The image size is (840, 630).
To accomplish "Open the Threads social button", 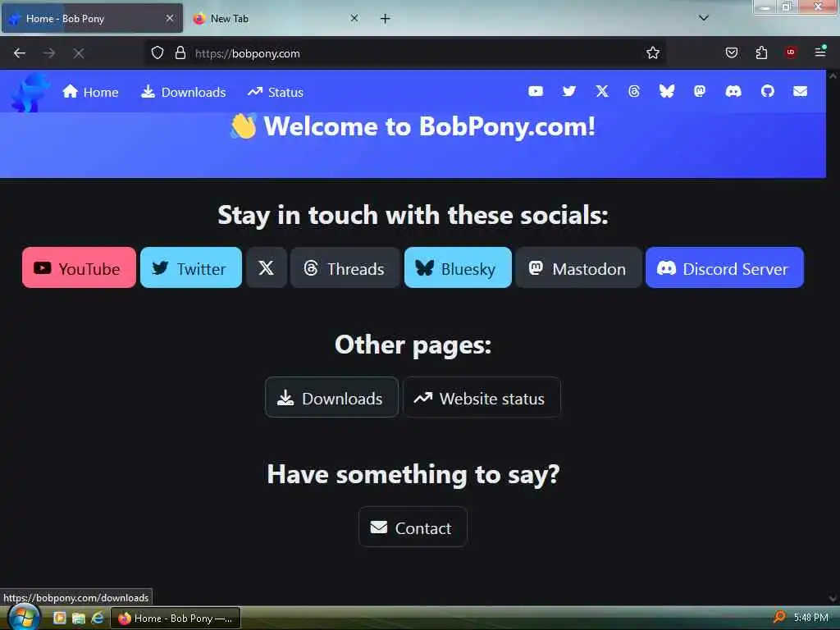I will (x=345, y=268).
